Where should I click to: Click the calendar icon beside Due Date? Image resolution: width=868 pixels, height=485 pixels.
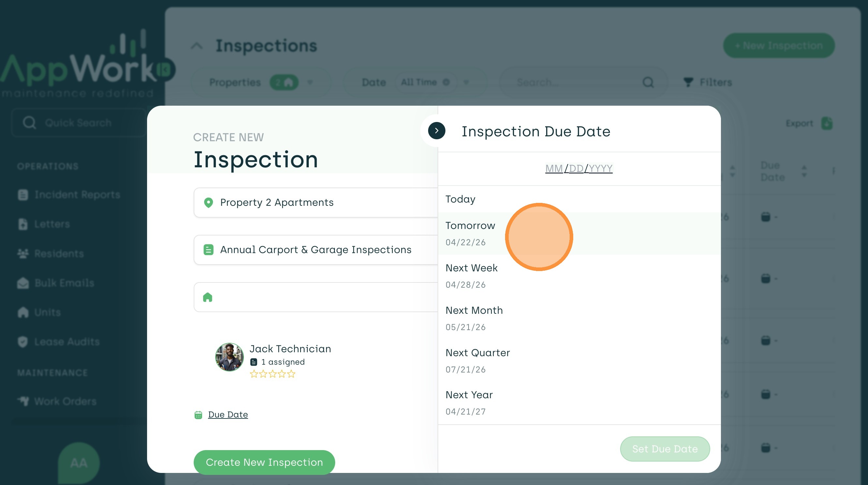198,415
